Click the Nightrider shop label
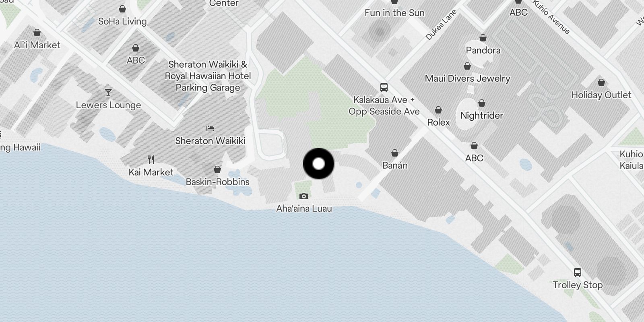Image resolution: width=644 pixels, height=322 pixels. 482,116
